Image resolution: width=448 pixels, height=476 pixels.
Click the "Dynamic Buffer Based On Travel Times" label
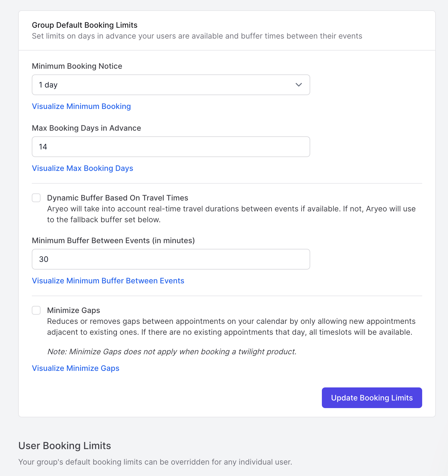(117, 198)
